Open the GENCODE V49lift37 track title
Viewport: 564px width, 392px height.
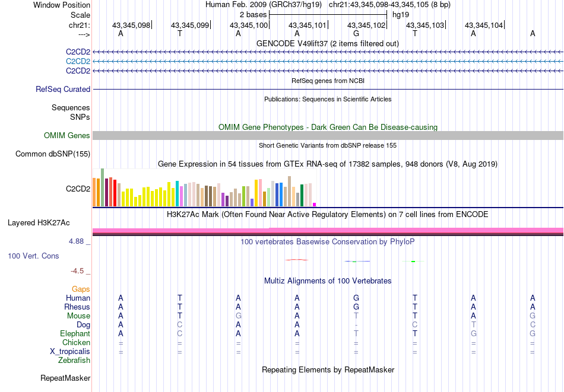pos(327,43)
